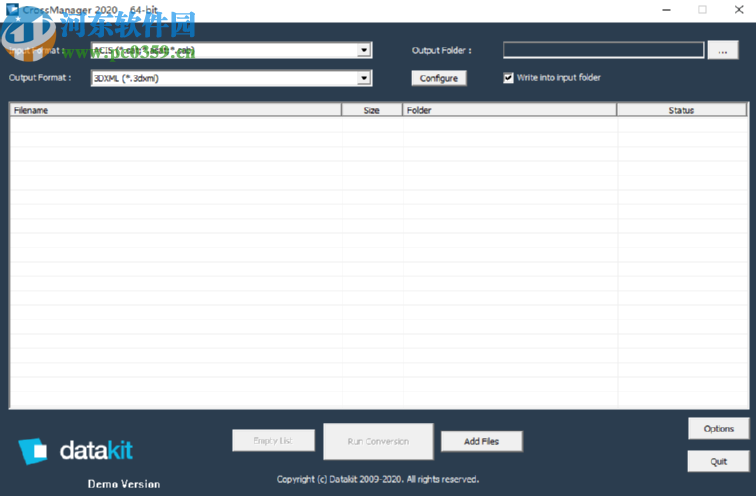Click the Add Files button
This screenshot has height=496, width=756.
[482, 441]
